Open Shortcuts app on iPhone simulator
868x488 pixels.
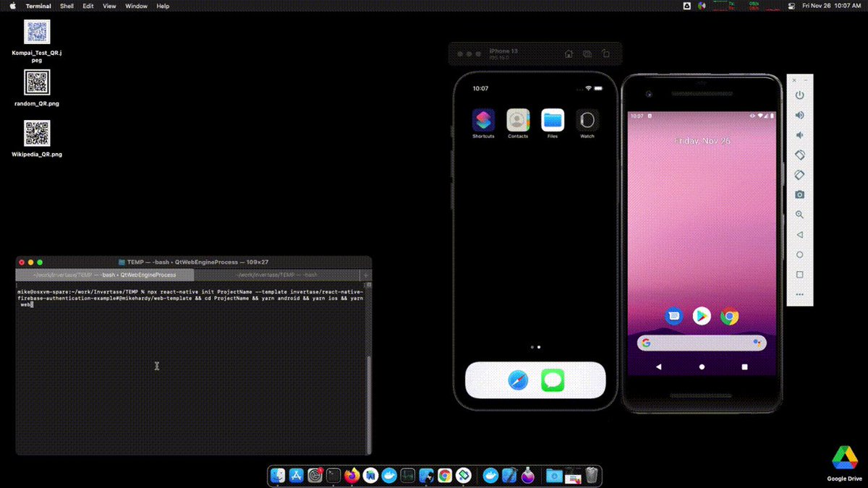pyautogui.click(x=483, y=120)
